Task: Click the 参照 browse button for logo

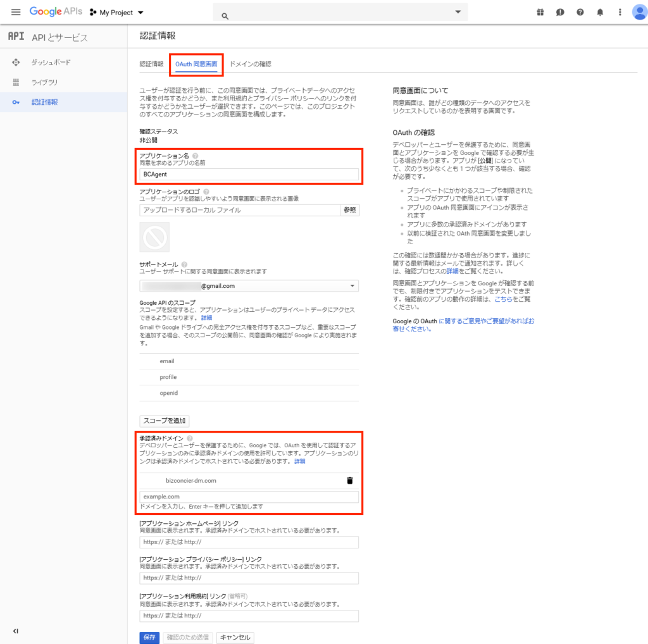Action: (350, 210)
